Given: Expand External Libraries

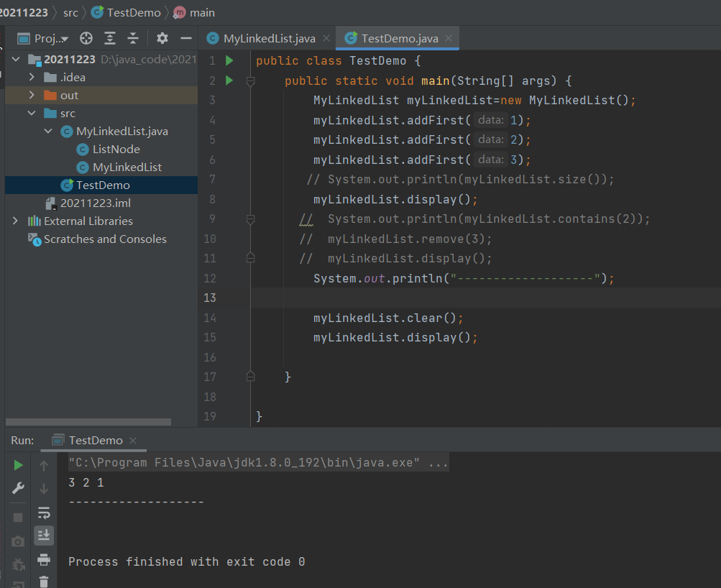Looking at the screenshot, I should click(x=15, y=221).
